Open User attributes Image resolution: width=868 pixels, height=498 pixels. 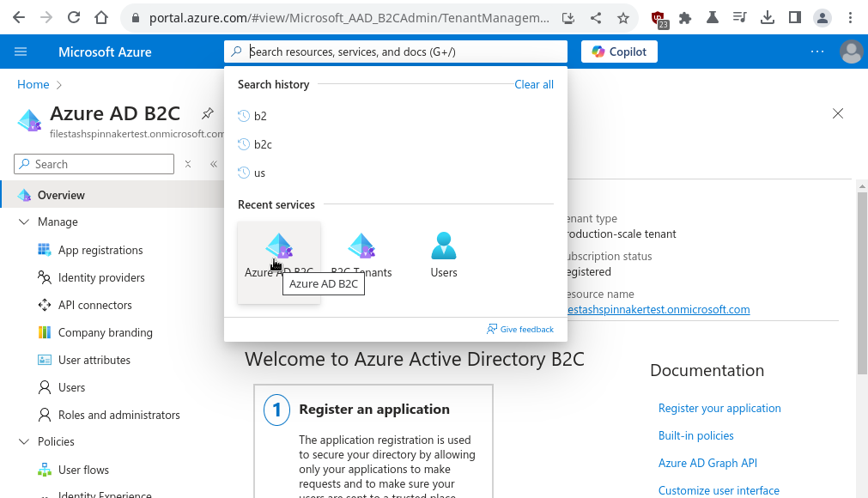[x=94, y=361]
